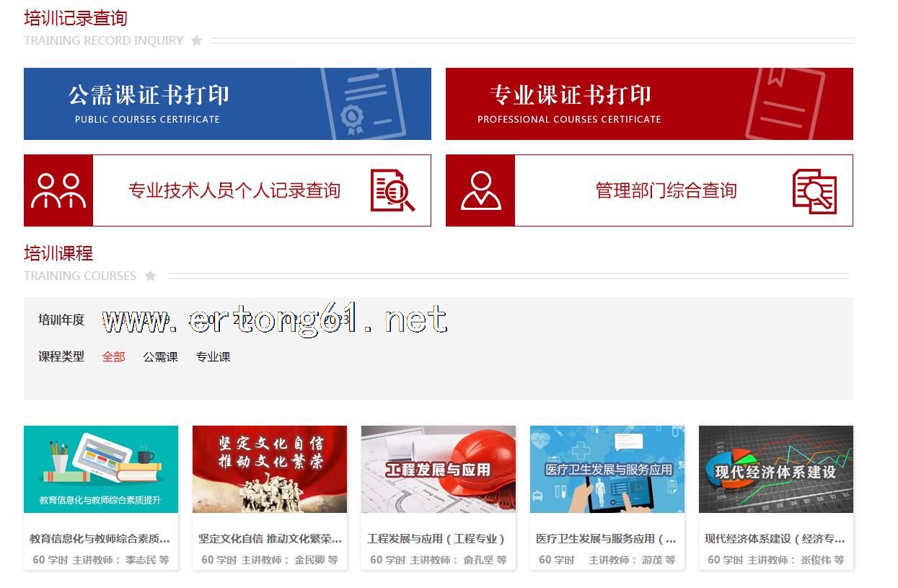Click the star icon next to TRAINING COURSES

pyautogui.click(x=150, y=276)
